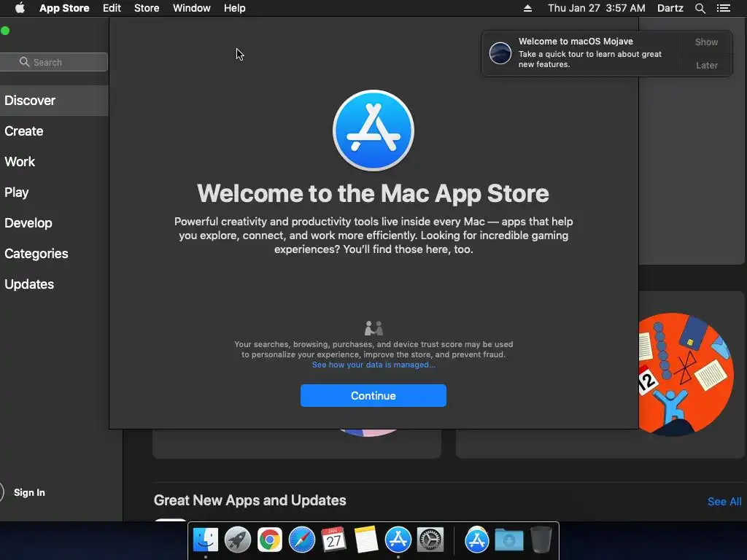Select Updates in the sidebar
The image size is (747, 560).
[54, 284]
